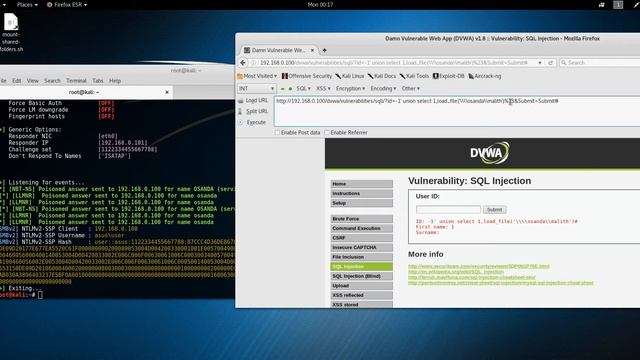Open the Other dropdown in HackBar

pos(411,89)
